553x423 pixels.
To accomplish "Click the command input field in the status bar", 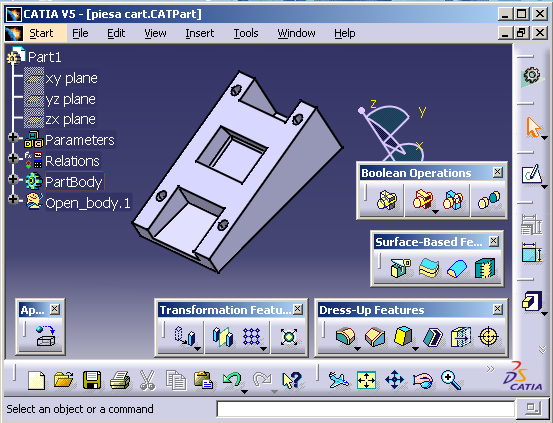I will click(365, 409).
